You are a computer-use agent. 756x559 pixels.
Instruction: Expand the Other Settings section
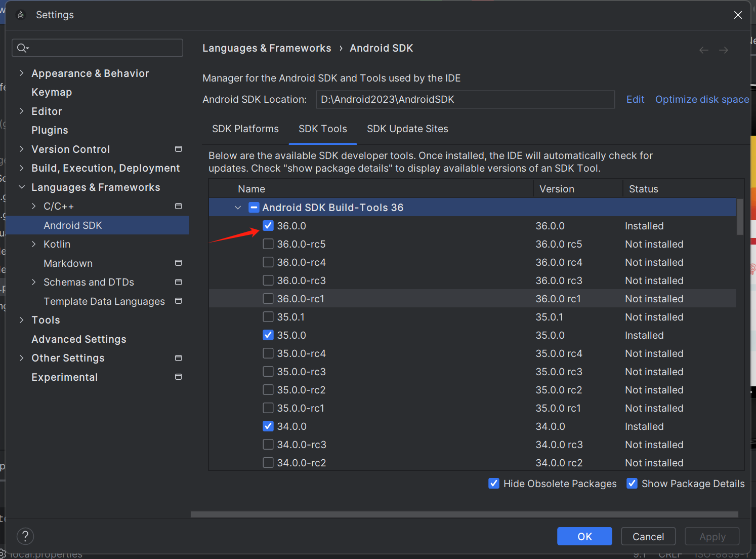pyautogui.click(x=21, y=358)
